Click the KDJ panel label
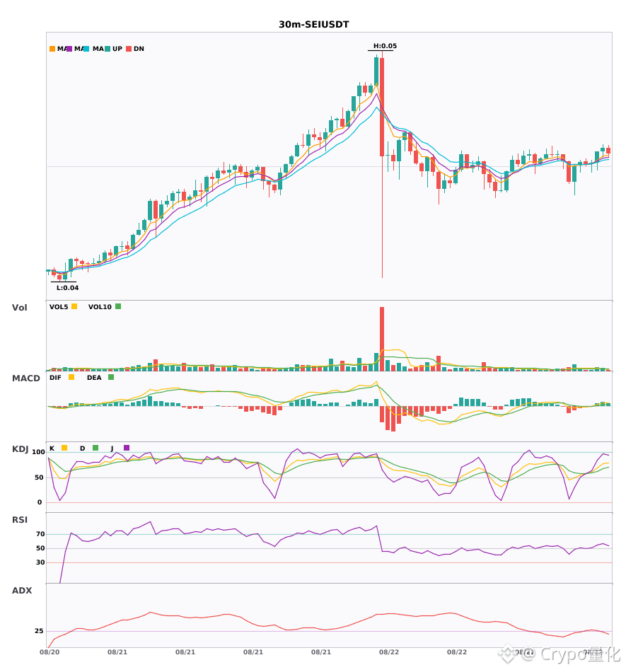This screenshot has height=672, width=626. tap(20, 449)
